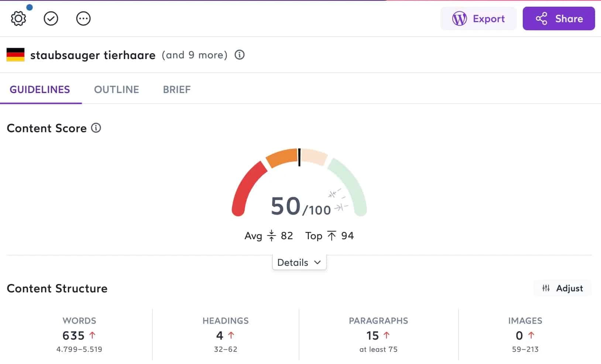Click the Content Score info icon
Image resolution: width=601 pixels, height=364 pixels.
coord(96,128)
